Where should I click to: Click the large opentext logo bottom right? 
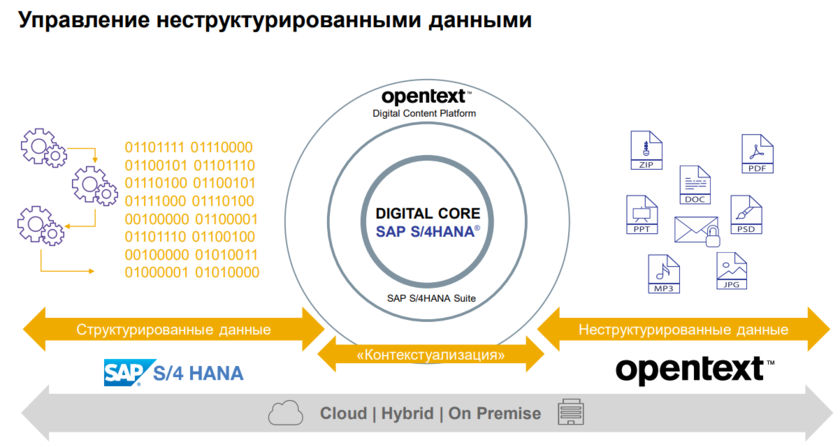692,369
